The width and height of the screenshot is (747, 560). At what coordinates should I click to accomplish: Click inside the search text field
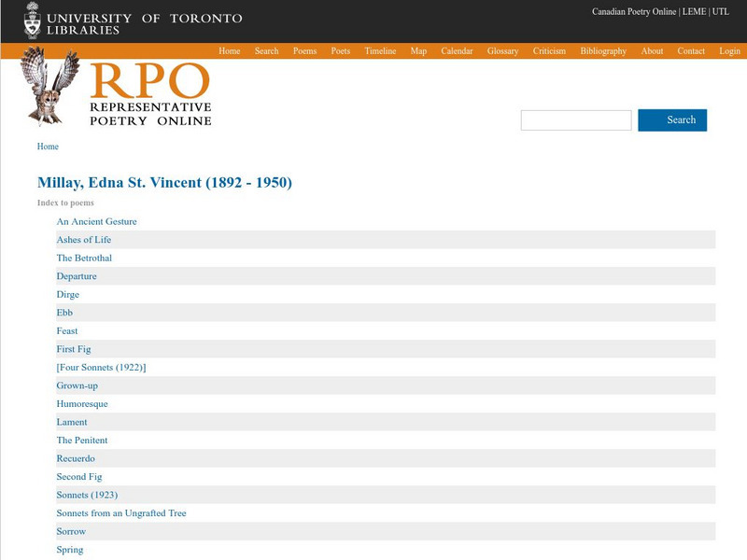[x=579, y=120]
